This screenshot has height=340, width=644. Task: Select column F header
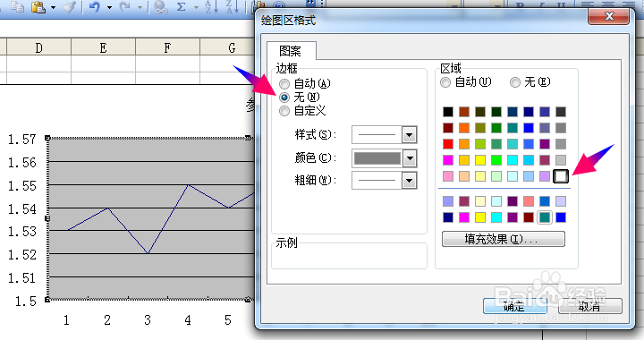(x=167, y=47)
